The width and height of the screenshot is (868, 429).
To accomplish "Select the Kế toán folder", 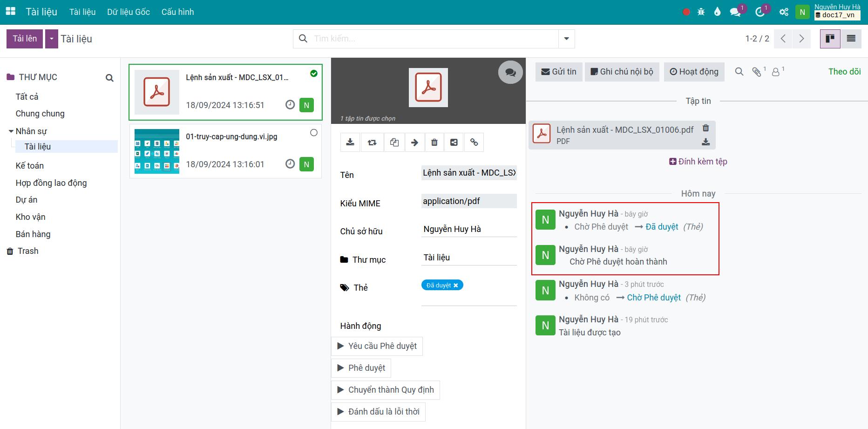I will click(30, 166).
